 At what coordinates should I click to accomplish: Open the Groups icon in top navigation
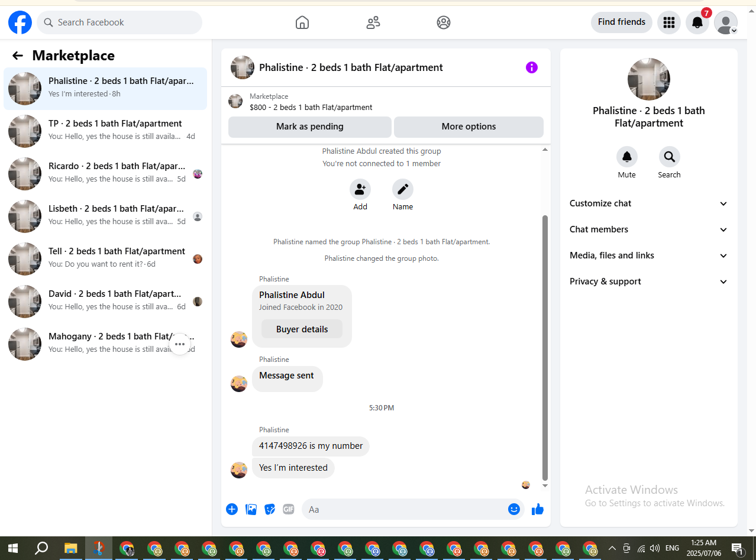(444, 22)
